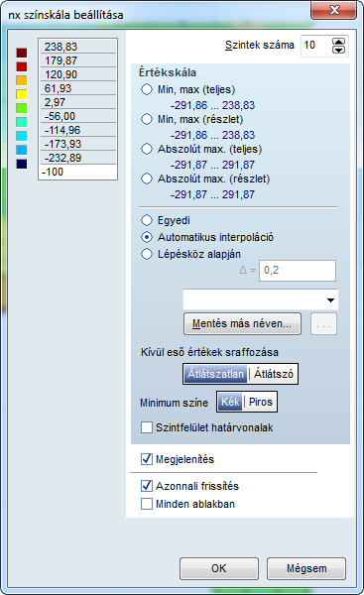
Task: Click the Δ step value field showing 0,2
Action: 298,271
